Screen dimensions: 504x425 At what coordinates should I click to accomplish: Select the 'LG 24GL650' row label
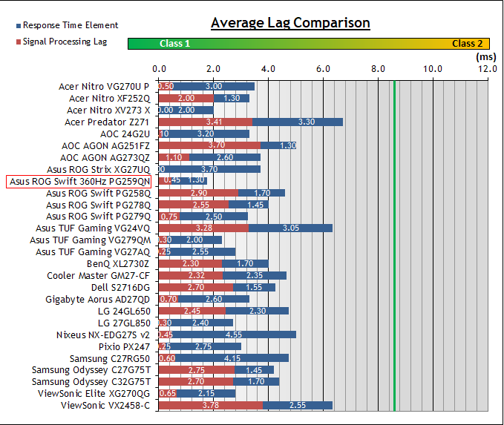point(124,312)
